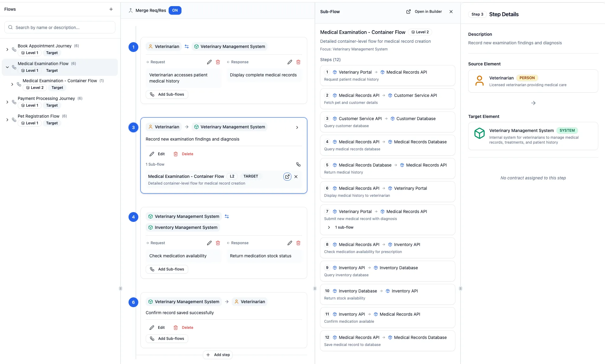
Task: Select Payment Processing Journey flow
Action: point(46,98)
